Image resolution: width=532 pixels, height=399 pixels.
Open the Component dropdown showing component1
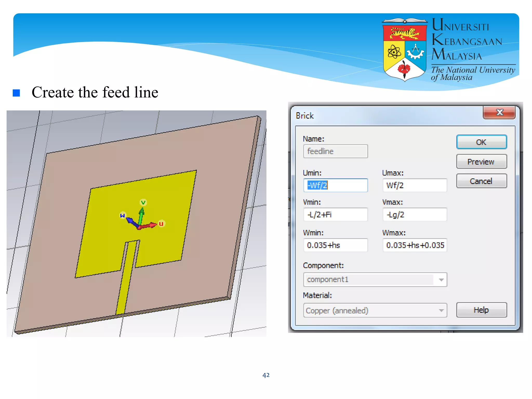point(375,280)
